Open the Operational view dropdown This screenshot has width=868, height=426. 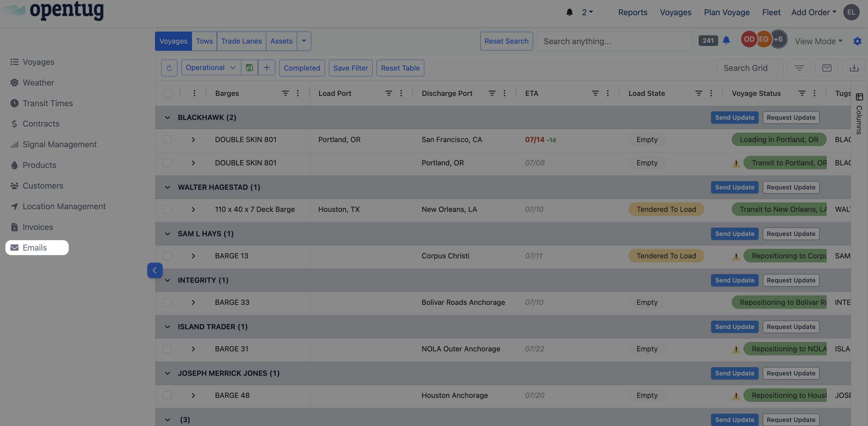point(211,68)
